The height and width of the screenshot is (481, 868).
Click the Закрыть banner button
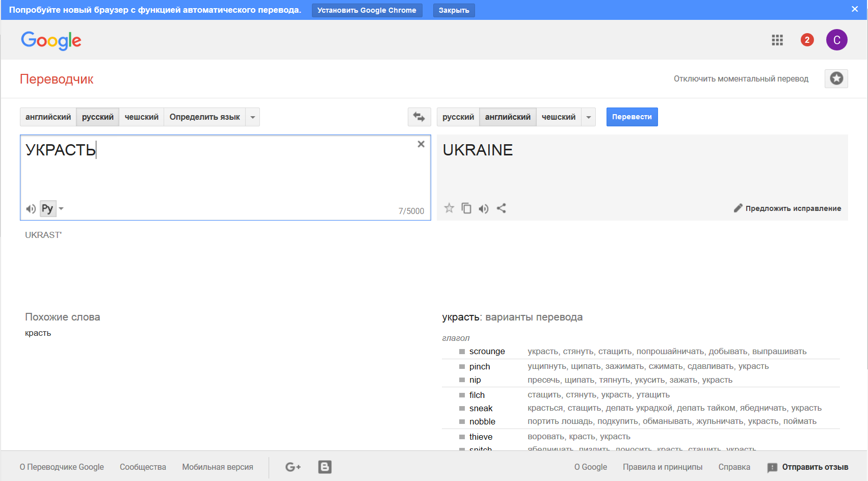(454, 10)
